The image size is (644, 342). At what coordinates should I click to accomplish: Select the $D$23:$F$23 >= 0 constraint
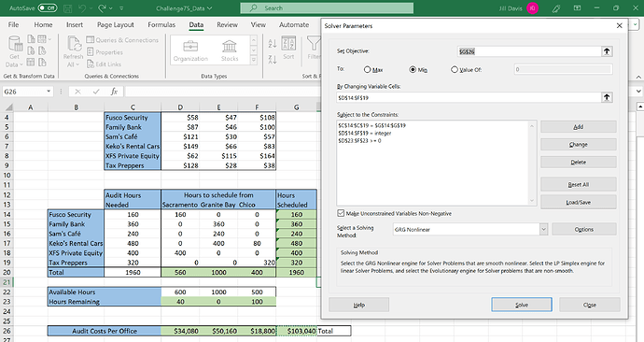pyautogui.click(x=359, y=140)
